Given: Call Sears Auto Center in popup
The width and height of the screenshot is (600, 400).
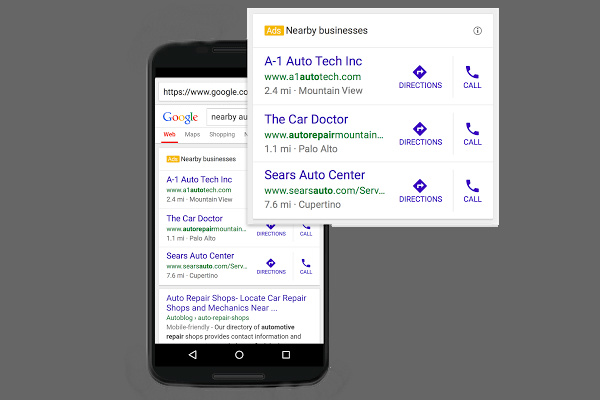Looking at the screenshot, I should click(472, 191).
